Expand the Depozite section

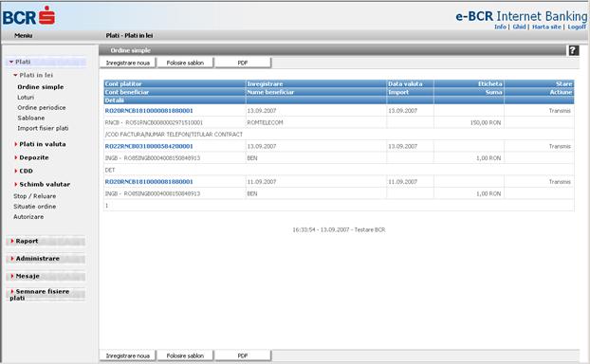coord(31,157)
